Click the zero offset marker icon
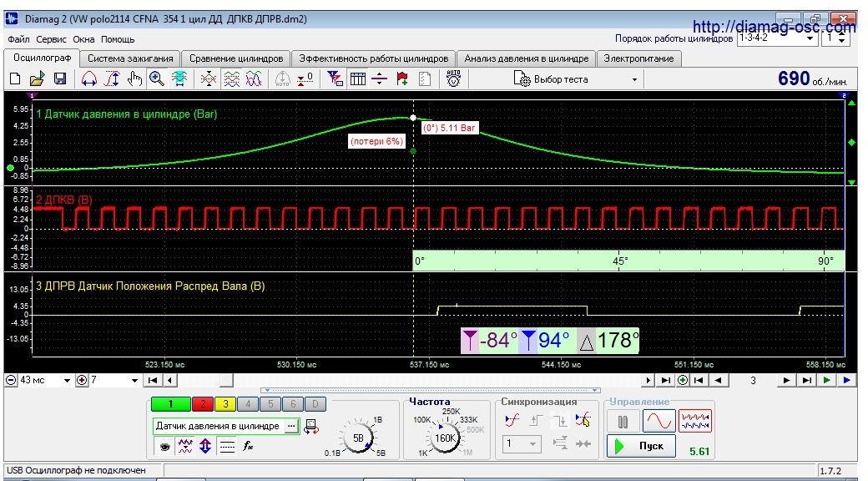This screenshot has width=868, height=481. pyautogui.click(x=305, y=78)
